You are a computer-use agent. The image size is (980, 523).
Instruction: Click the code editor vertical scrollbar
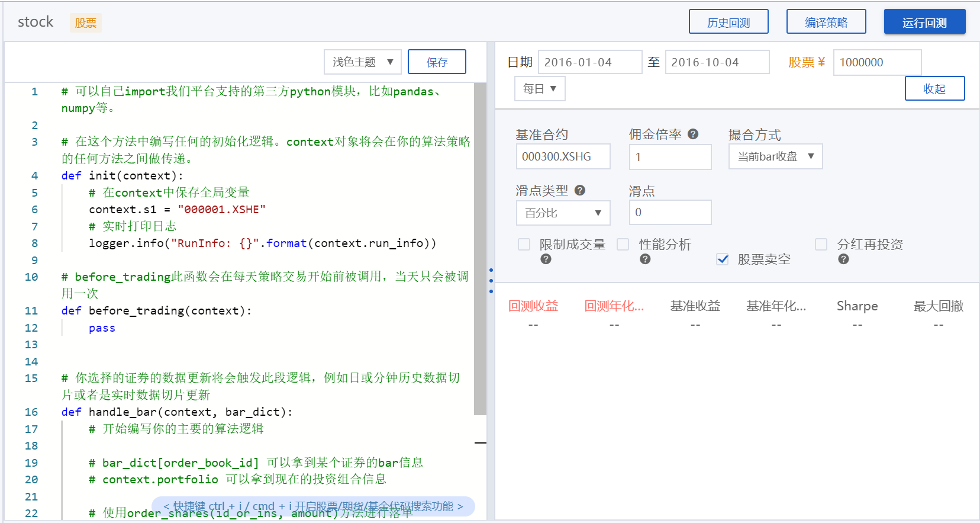coord(480,249)
